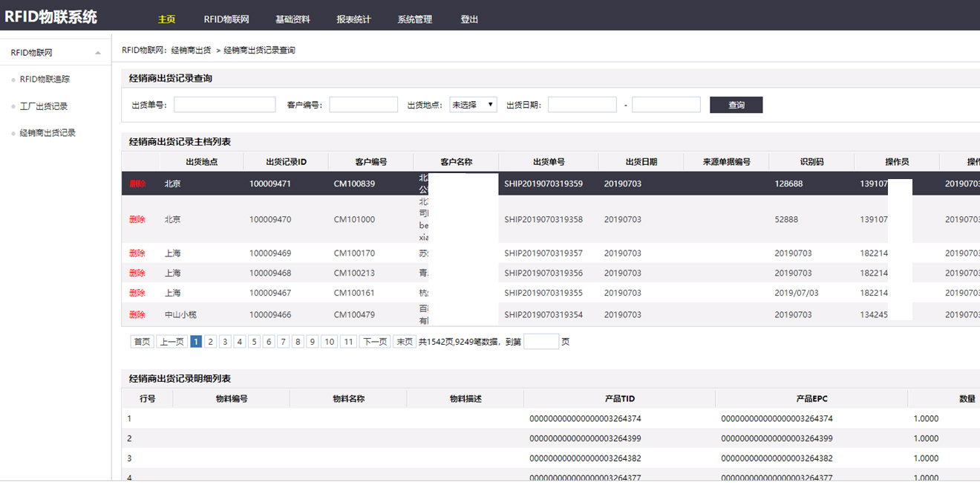980x483 pixels.
Task: Open the 主页 top navigation item
Action: (x=167, y=19)
